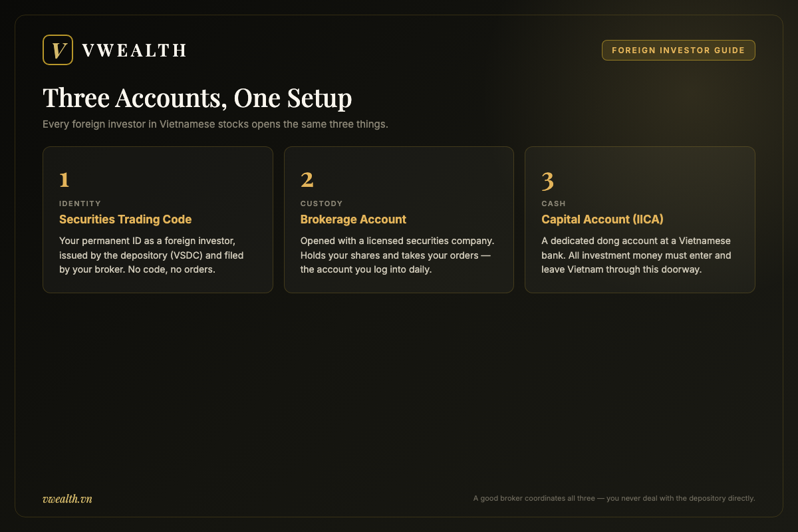Click the Brokerage Account description text
The height and width of the screenshot is (532, 798).
pyautogui.click(x=398, y=255)
